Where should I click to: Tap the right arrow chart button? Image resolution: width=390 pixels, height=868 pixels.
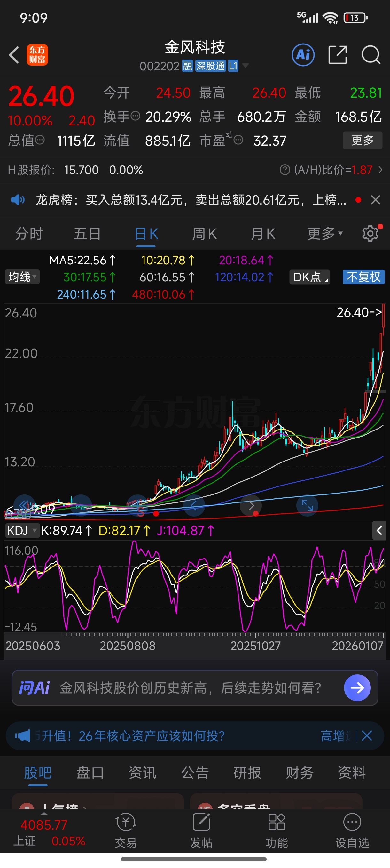point(251,505)
